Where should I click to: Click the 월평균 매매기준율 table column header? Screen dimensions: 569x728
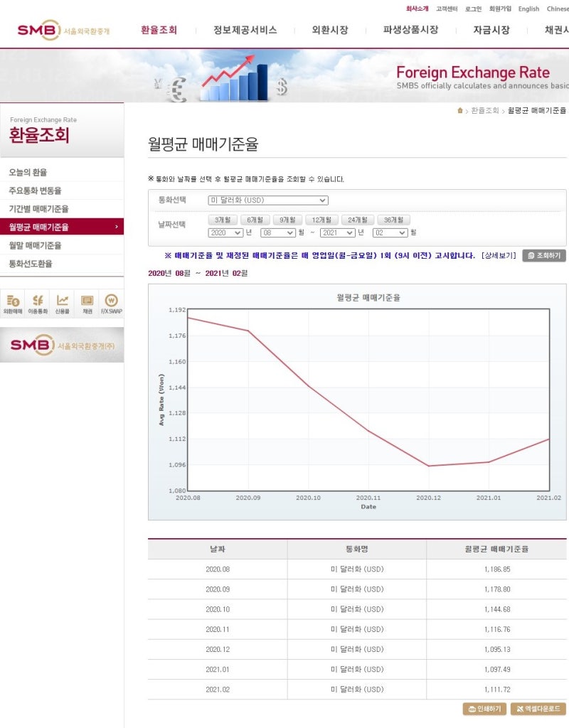coord(496,549)
